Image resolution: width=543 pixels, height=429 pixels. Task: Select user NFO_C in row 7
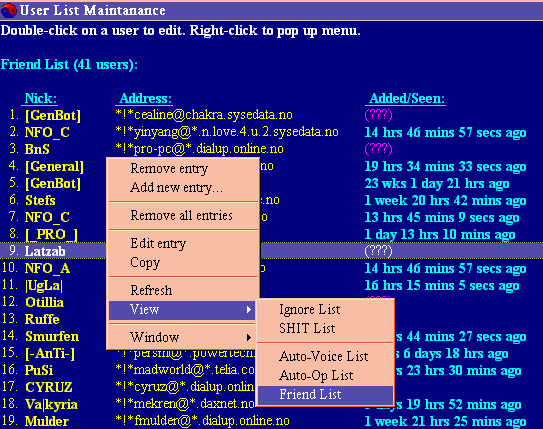click(x=47, y=217)
